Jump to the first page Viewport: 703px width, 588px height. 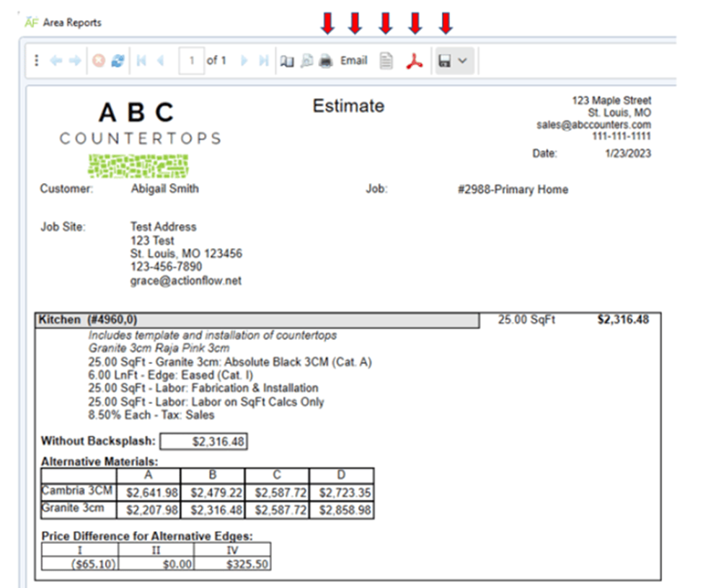(141, 60)
